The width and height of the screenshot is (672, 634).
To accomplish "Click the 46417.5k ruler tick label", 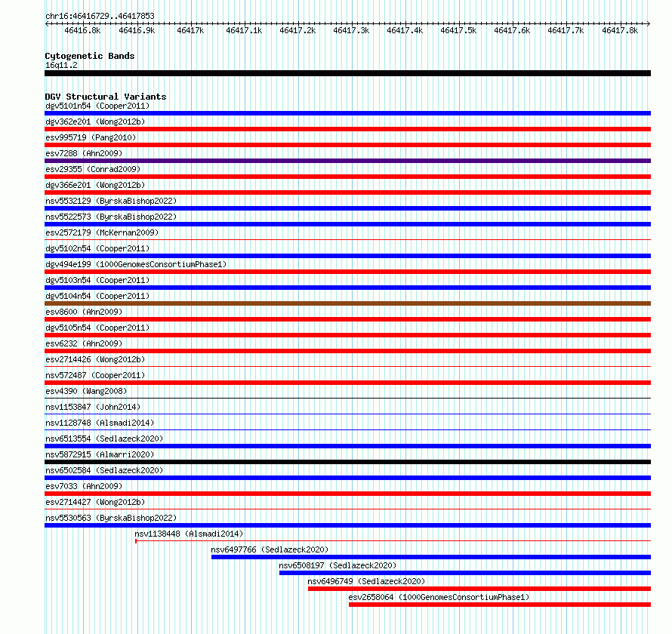I will tap(458, 30).
